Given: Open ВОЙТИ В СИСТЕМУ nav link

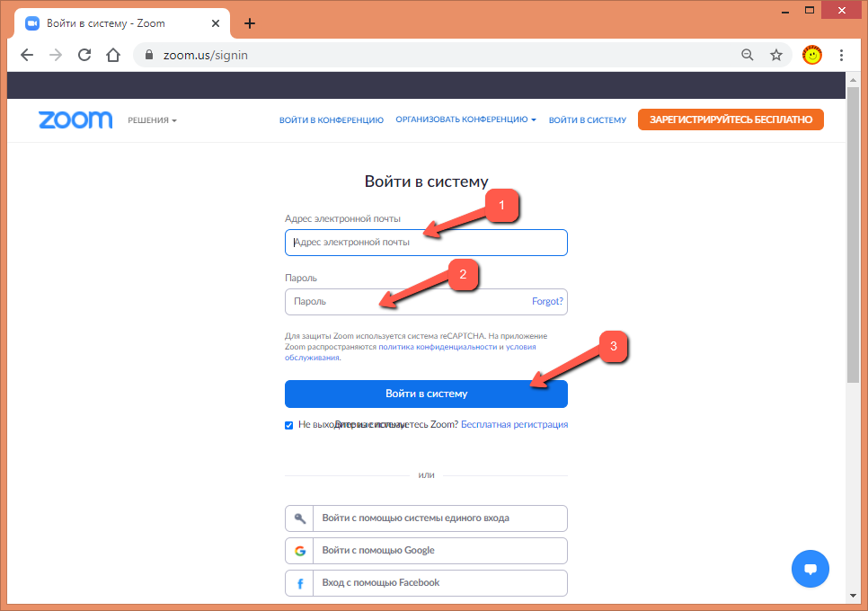Looking at the screenshot, I should tap(588, 120).
